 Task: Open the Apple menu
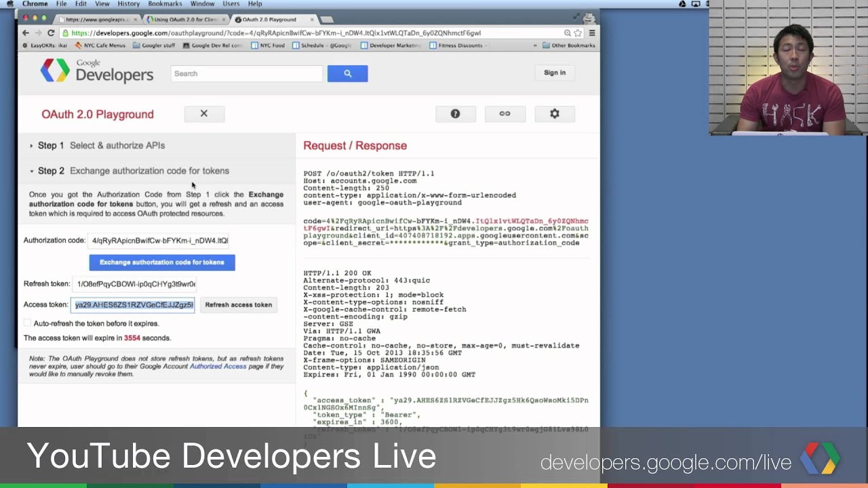tap(9, 4)
